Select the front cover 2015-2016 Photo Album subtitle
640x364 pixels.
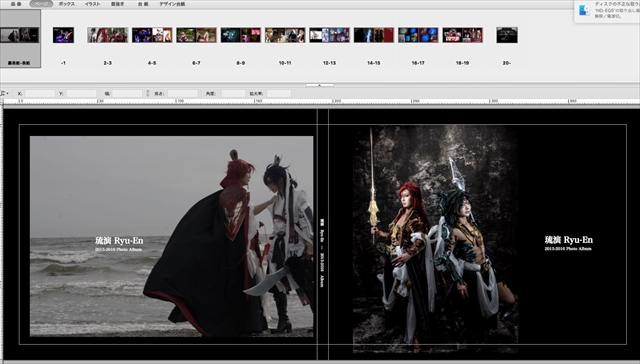click(568, 249)
